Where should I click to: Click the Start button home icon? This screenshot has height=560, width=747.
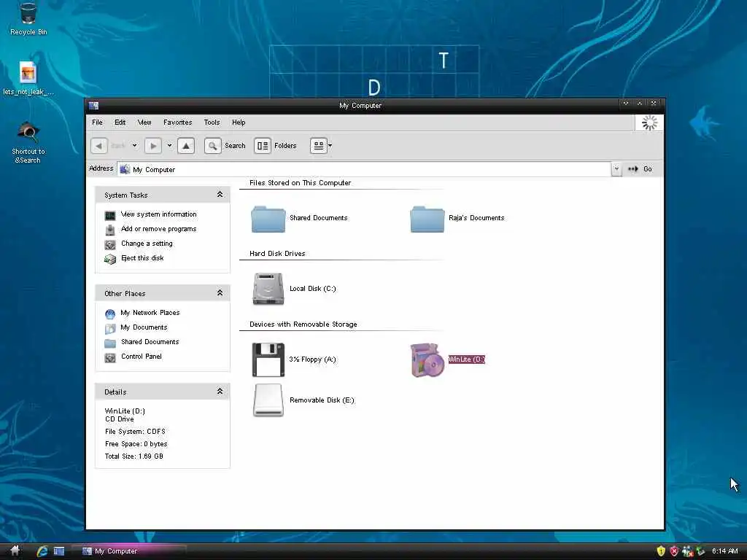tap(15, 551)
